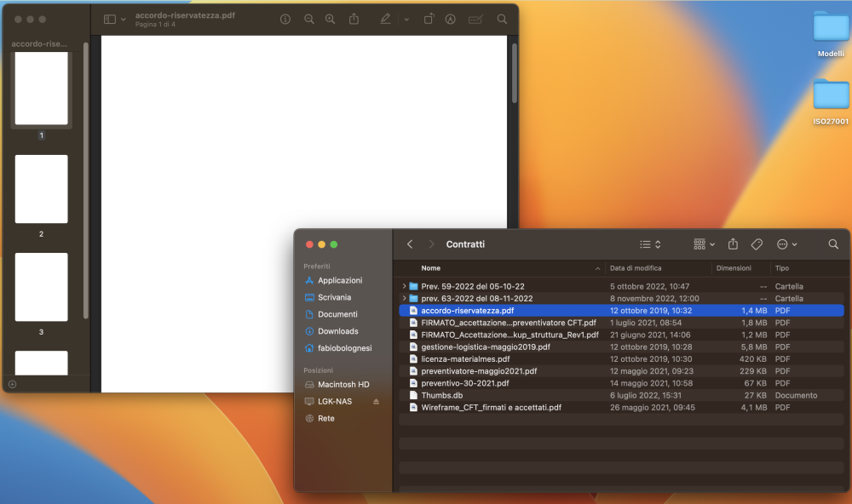Image resolution: width=852 pixels, height=504 pixels.
Task: Click document icon of Thumbs.db
Action: 413,395
